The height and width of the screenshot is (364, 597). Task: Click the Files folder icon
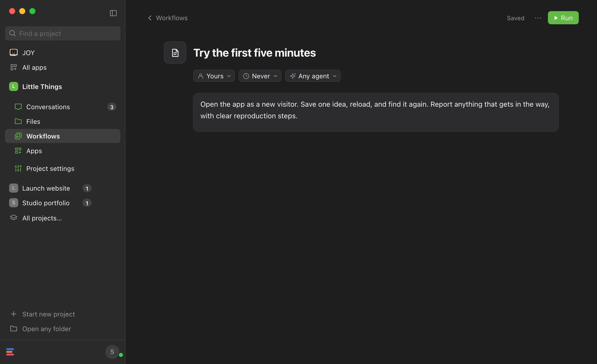[x=18, y=121]
